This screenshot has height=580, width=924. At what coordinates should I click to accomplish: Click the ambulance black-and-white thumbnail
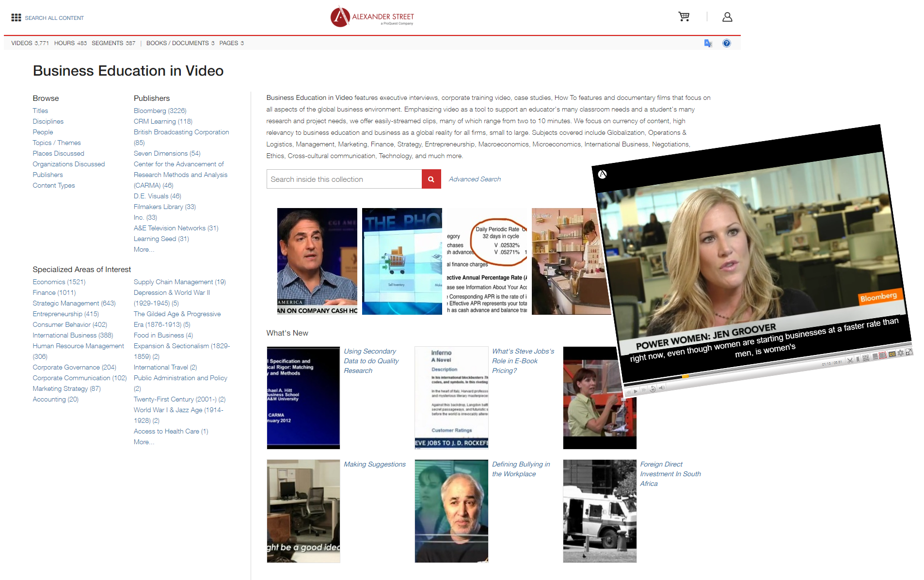[x=600, y=511]
